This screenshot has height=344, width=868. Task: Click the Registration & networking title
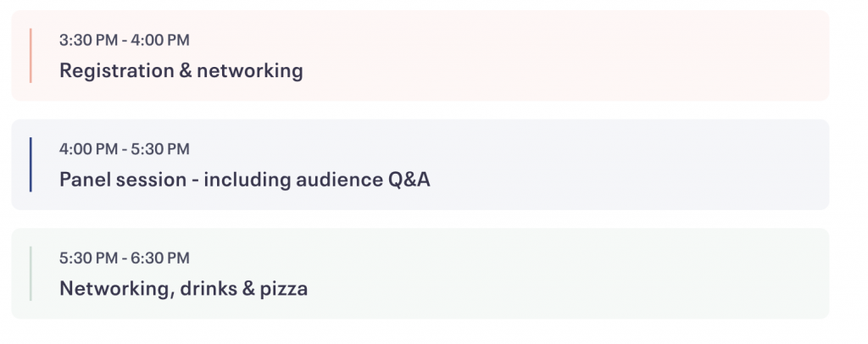181,71
